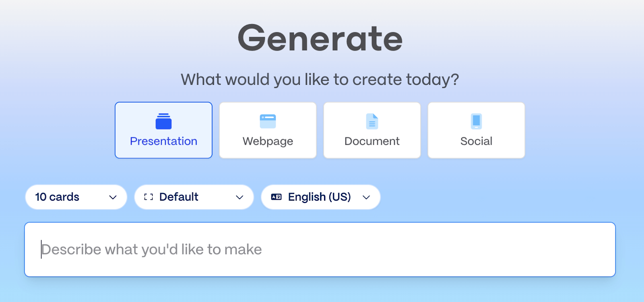Image resolution: width=644 pixels, height=302 pixels.
Task: Open the "English (US)" language selector
Action: pos(319,197)
